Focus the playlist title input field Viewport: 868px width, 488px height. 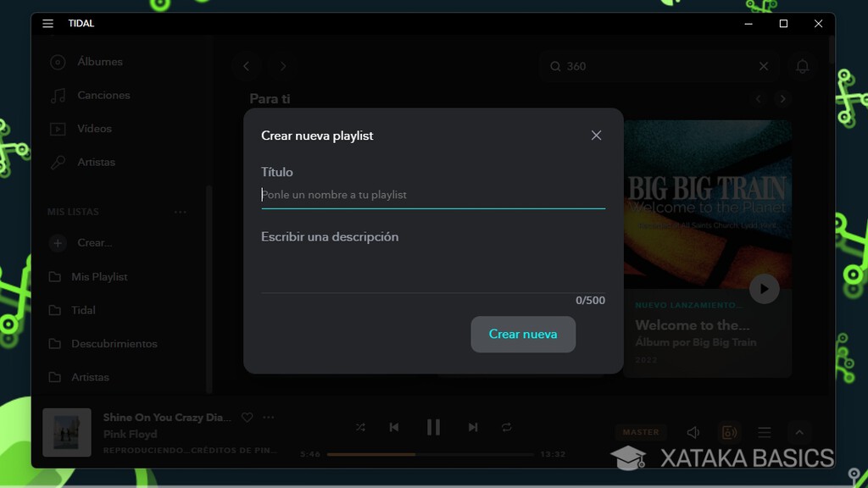pos(433,196)
